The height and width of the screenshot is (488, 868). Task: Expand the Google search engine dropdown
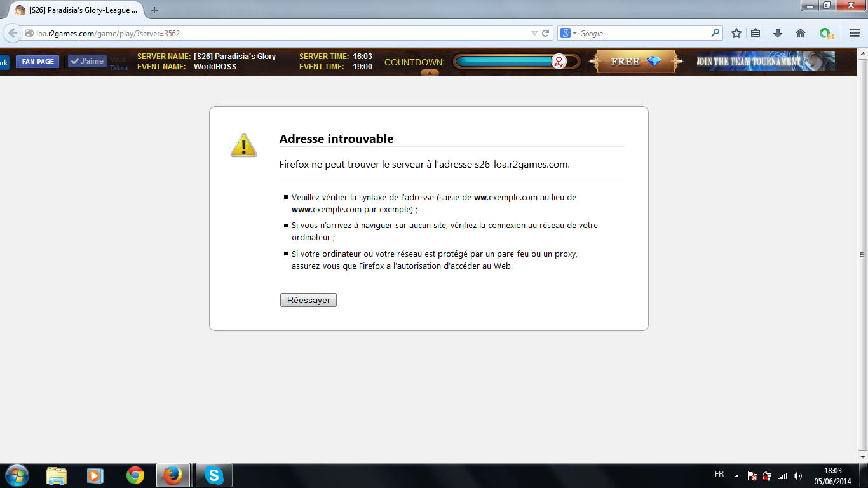(x=567, y=33)
